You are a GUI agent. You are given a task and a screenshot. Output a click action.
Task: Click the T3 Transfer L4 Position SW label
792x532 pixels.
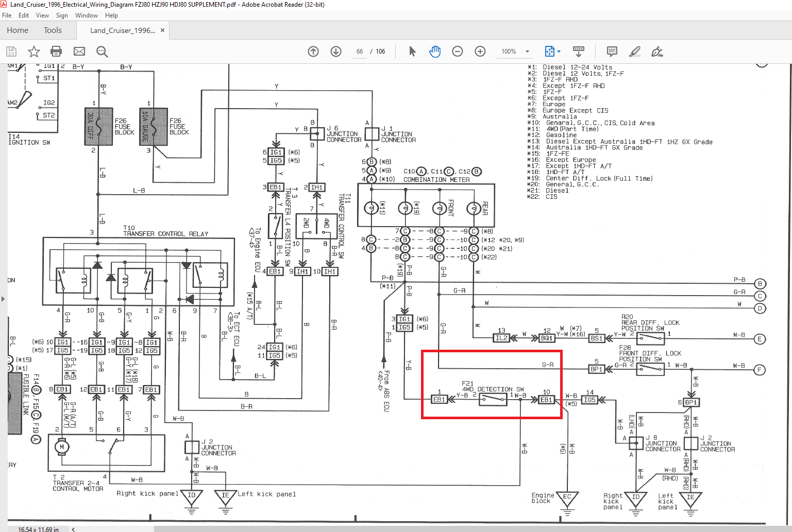point(291,227)
